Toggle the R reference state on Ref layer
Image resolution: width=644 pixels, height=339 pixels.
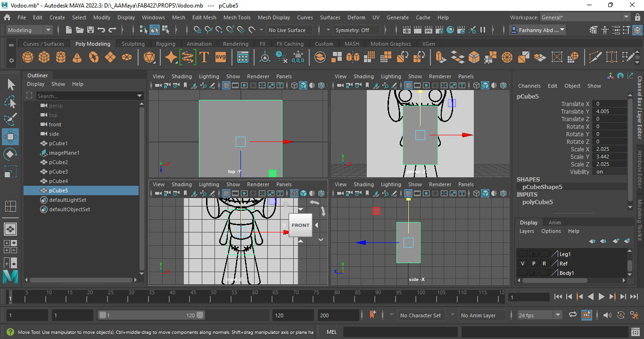pos(544,264)
